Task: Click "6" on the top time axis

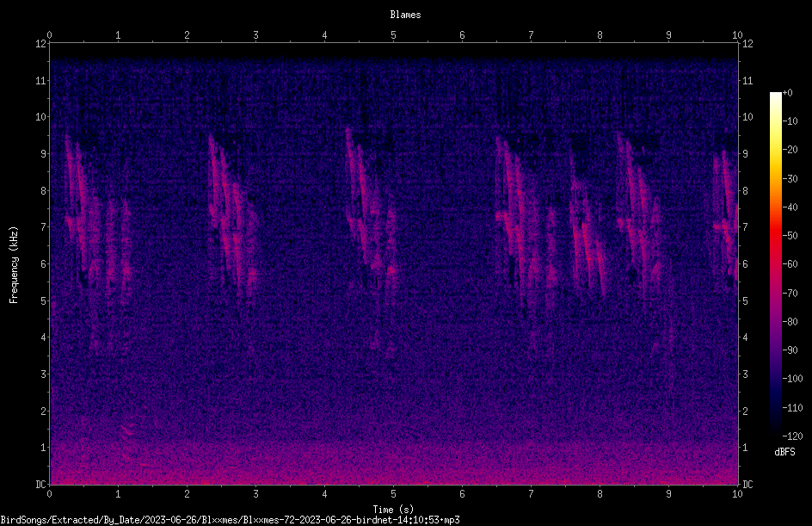Action: point(462,35)
